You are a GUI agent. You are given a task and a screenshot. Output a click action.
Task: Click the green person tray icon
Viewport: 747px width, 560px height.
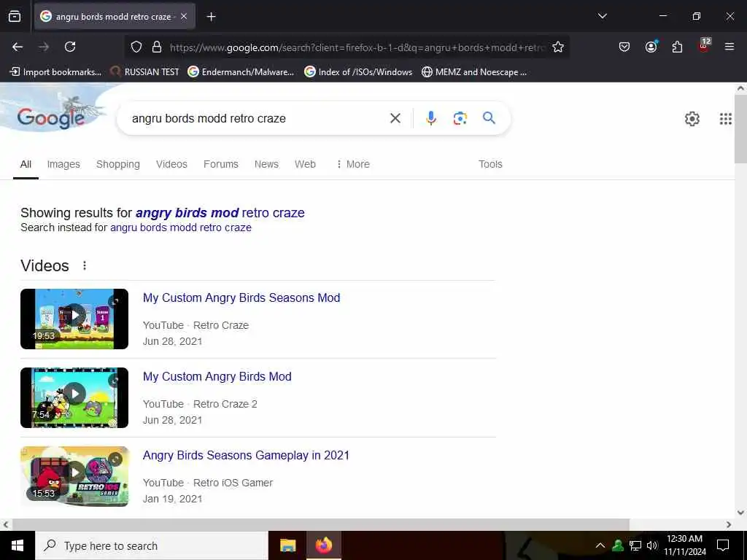coord(617,545)
